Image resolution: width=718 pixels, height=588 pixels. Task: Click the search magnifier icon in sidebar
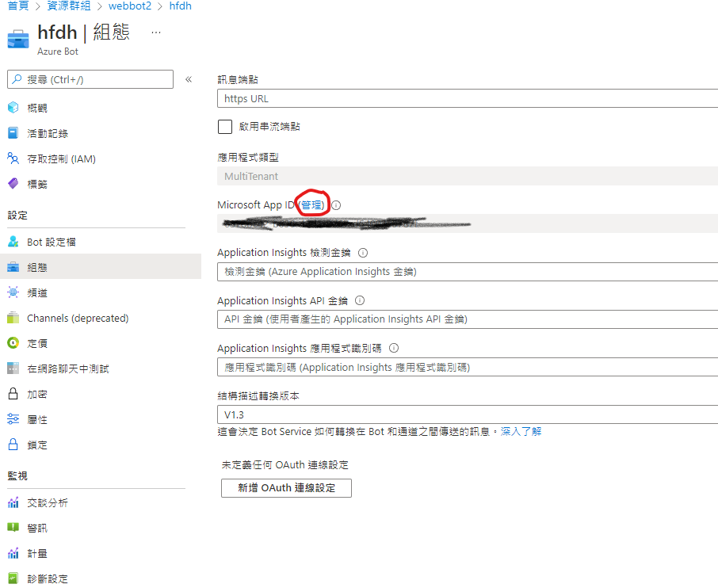click(x=17, y=79)
